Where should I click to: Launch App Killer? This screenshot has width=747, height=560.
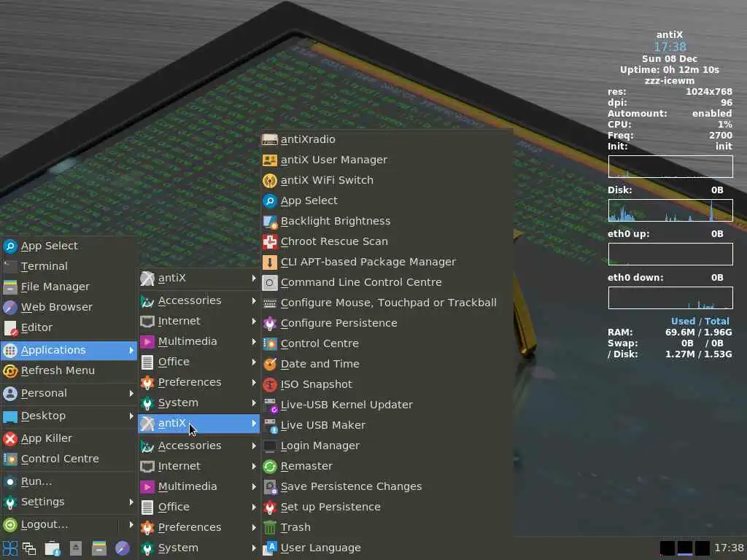pos(69,438)
